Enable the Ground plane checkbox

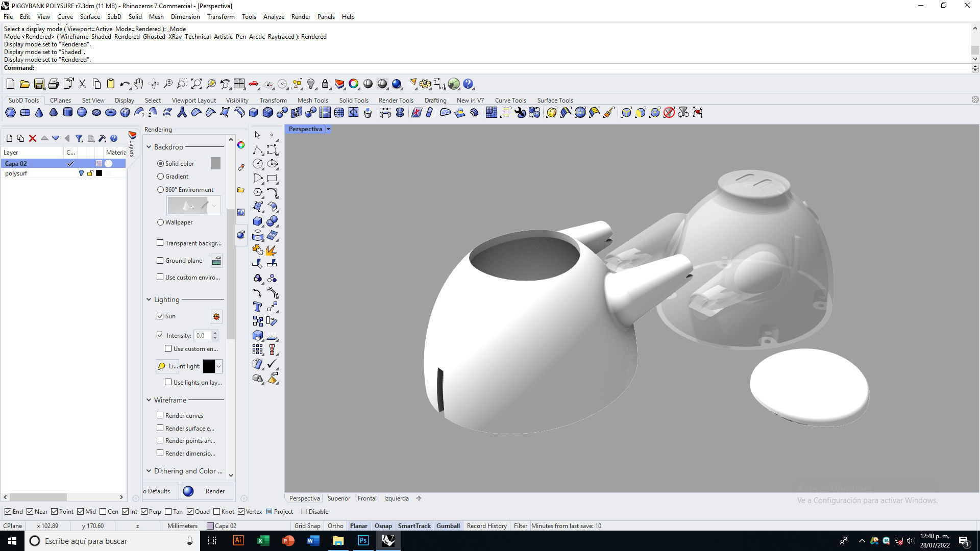point(160,260)
